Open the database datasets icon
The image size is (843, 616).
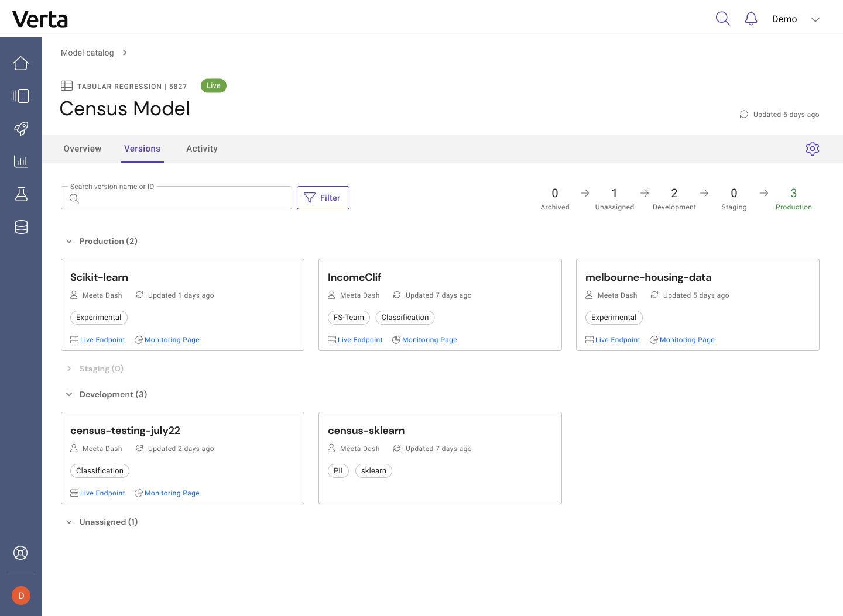pos(21,227)
